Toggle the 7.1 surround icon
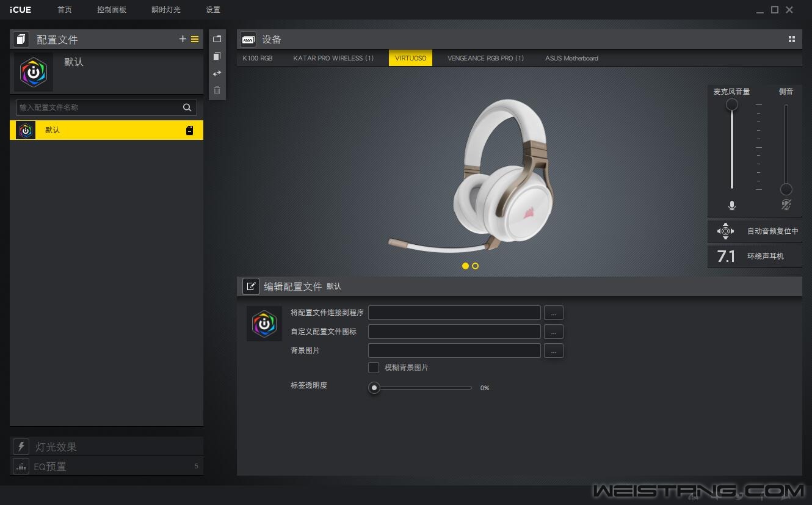This screenshot has width=812, height=505. point(726,256)
